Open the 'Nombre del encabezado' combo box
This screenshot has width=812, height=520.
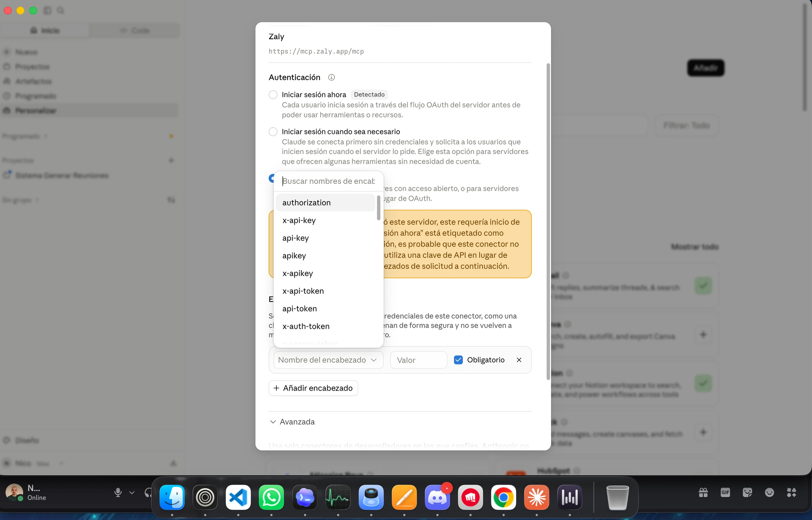(x=328, y=360)
